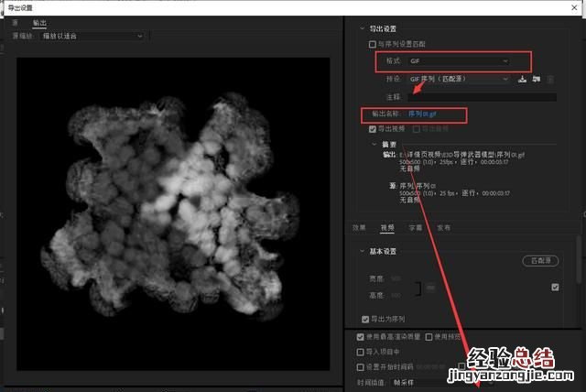
Task: Collapse the 摘要 summary section
Action: [x=374, y=144]
